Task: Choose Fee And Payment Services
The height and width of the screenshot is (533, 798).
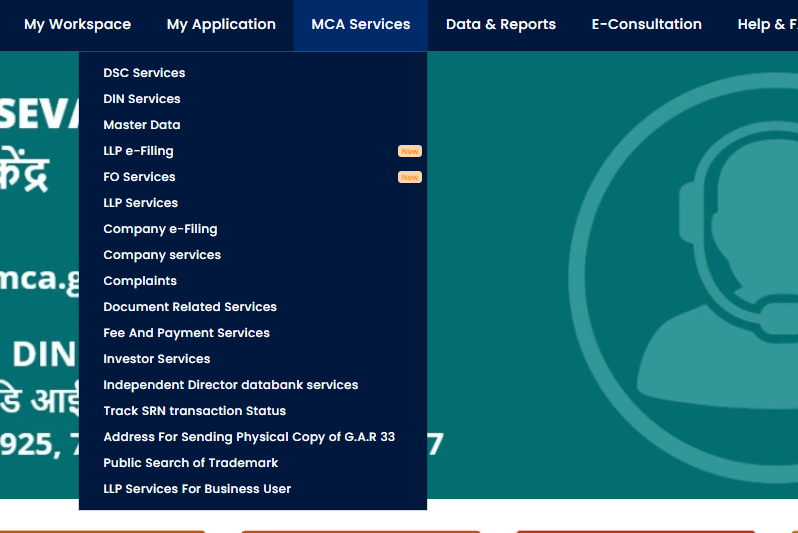Action: pyautogui.click(x=186, y=333)
